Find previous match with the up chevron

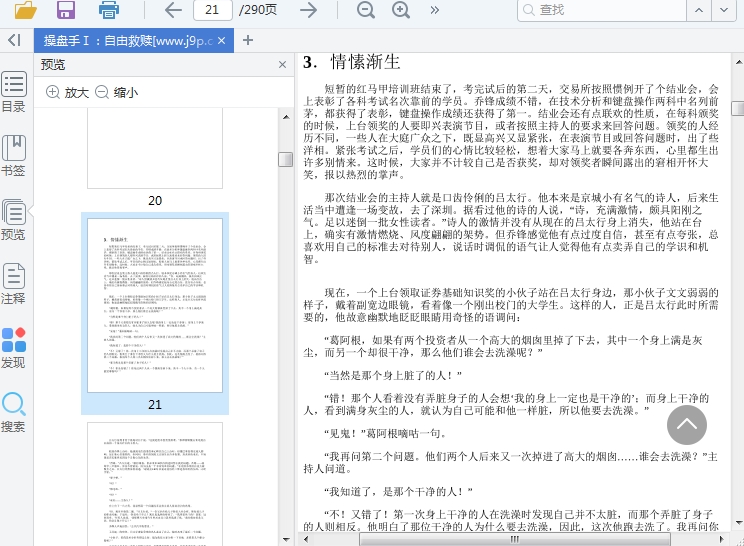tap(699, 10)
